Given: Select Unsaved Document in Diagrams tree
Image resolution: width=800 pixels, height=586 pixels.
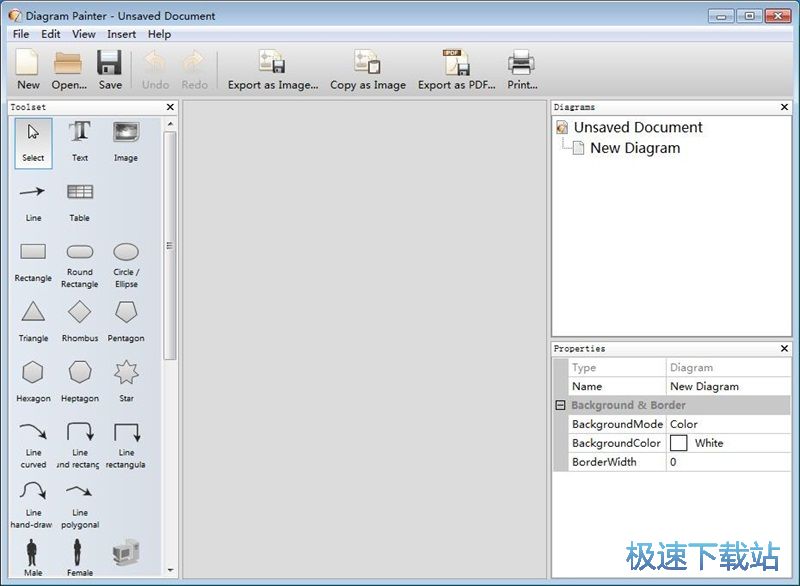Looking at the screenshot, I should coord(638,127).
